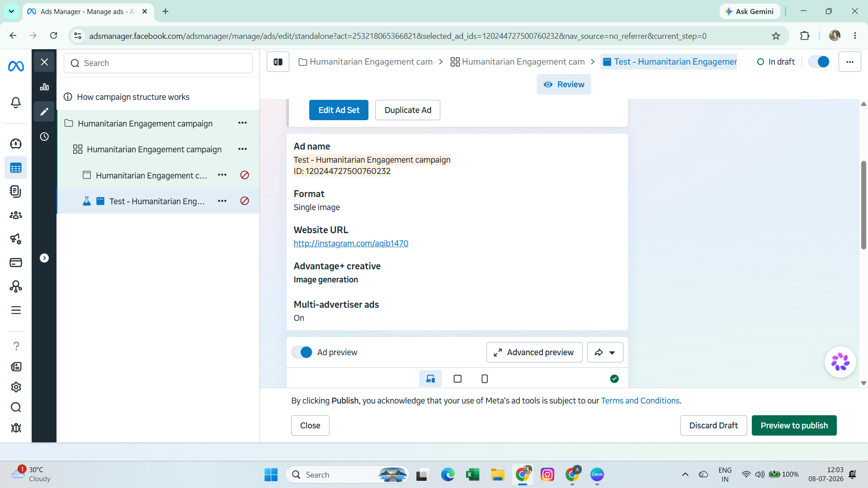Open options for Humanitarian Engagement c... ad

point(222,175)
